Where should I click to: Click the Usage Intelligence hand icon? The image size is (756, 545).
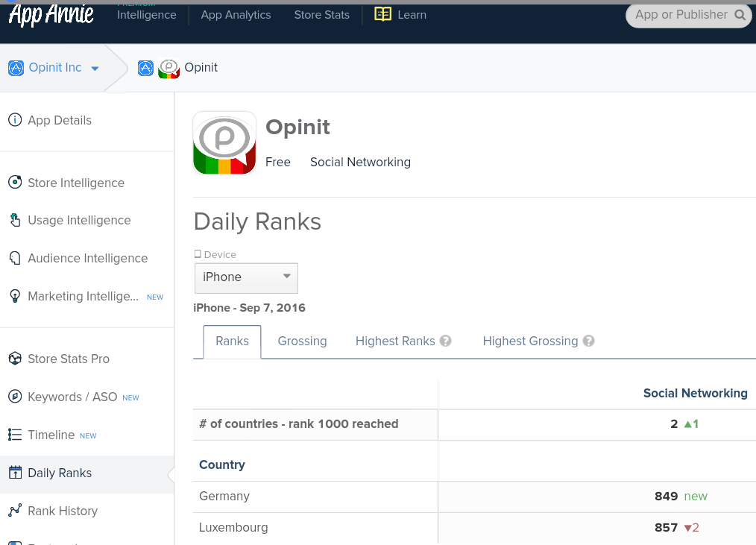click(x=14, y=220)
